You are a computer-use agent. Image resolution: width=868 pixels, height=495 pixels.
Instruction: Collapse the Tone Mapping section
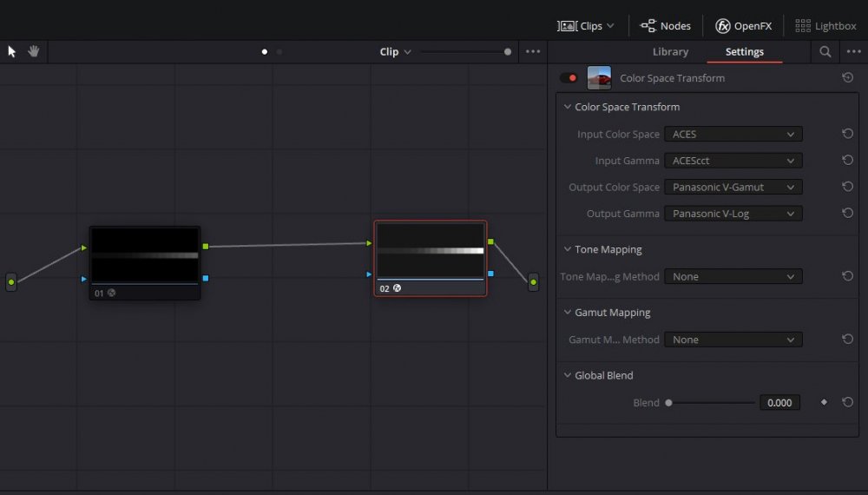pos(567,250)
